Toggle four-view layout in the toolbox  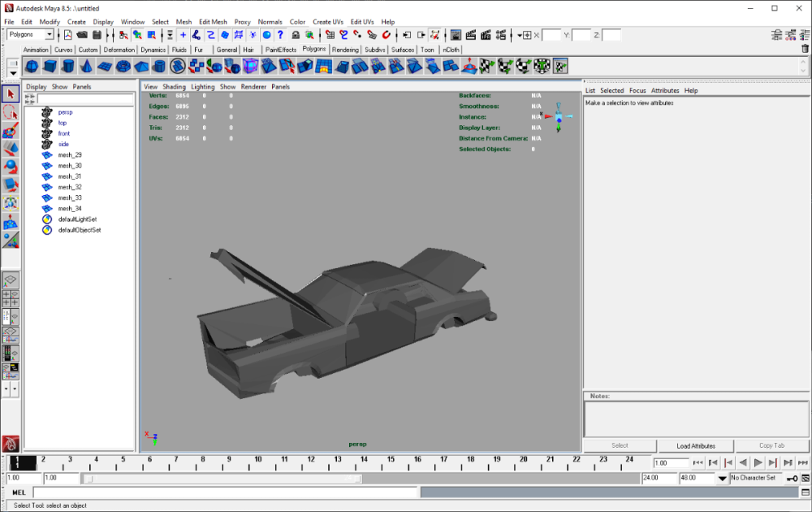(x=11, y=297)
